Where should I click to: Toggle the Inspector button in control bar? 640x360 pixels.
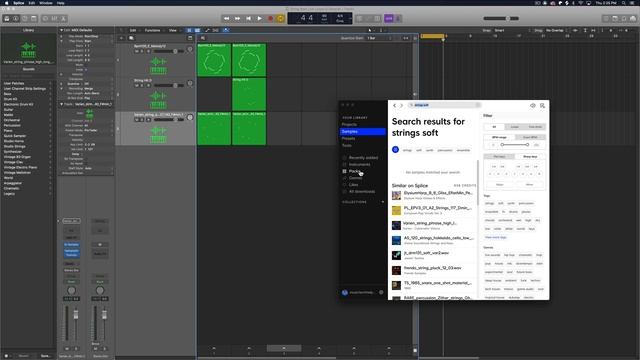(16, 18)
